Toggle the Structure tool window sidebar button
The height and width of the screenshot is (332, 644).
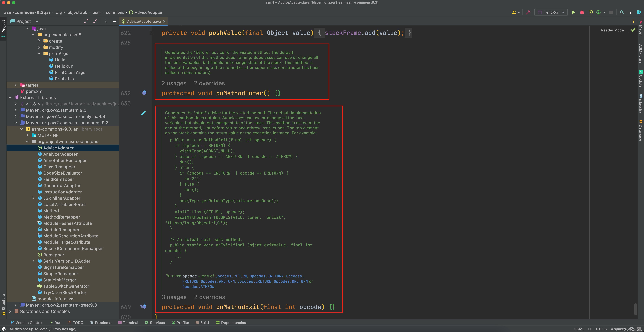pyautogui.click(x=3, y=304)
